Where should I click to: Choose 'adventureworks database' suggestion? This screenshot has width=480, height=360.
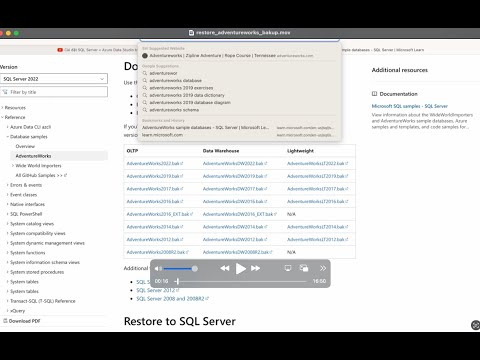click(239, 80)
